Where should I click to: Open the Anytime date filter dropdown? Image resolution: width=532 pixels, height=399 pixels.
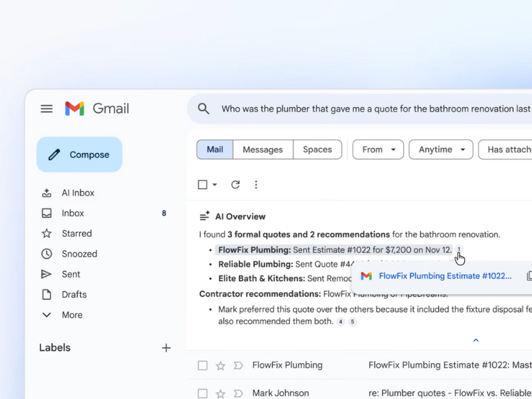[441, 149]
